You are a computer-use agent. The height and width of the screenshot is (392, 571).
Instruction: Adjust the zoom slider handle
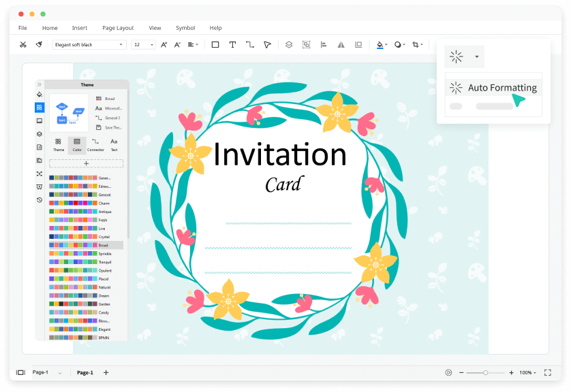click(485, 373)
